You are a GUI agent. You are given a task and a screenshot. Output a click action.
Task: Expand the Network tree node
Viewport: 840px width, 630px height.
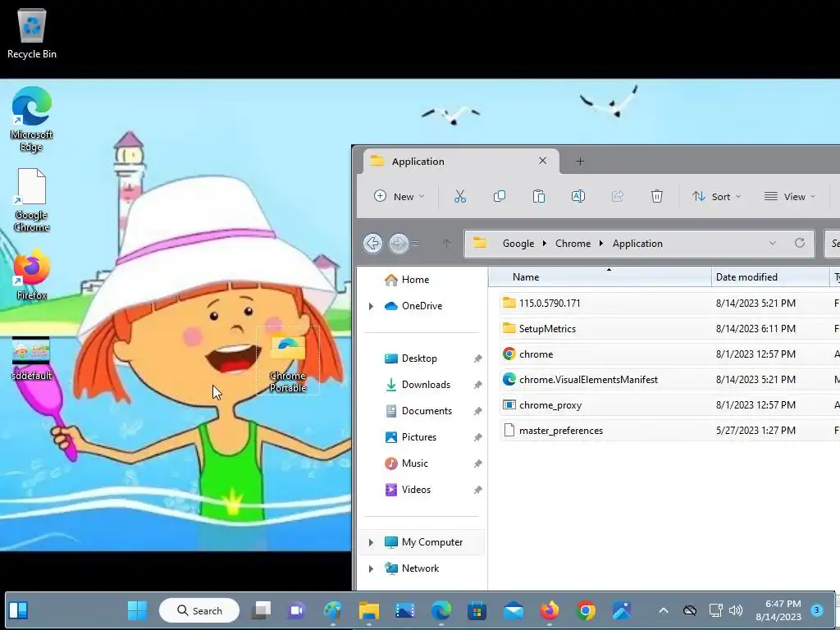pyautogui.click(x=371, y=568)
